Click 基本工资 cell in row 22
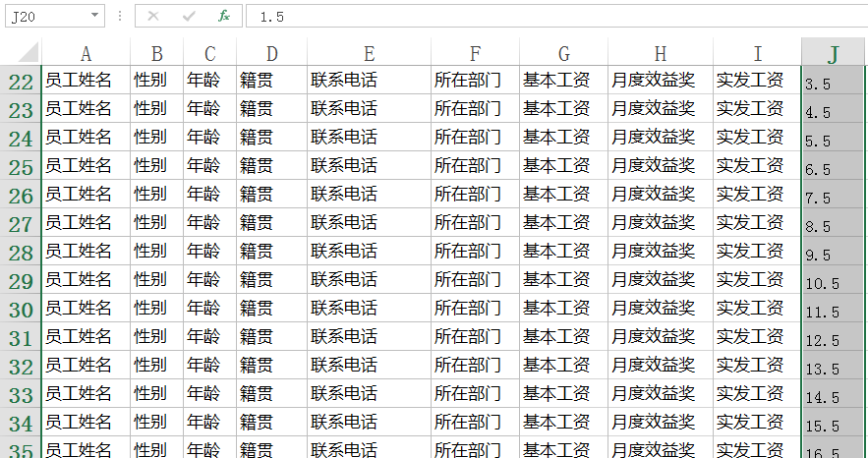The width and height of the screenshot is (868, 458). (x=564, y=81)
